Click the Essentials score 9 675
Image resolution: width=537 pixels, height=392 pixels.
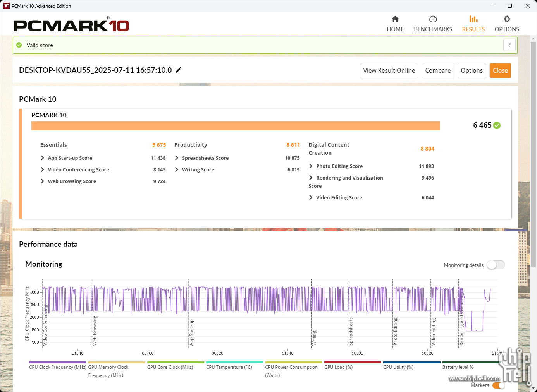[x=159, y=145]
